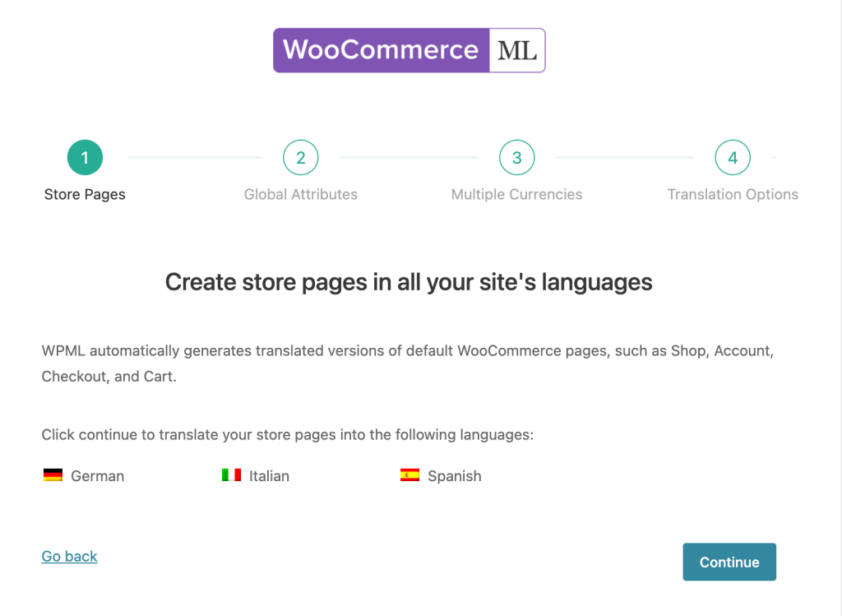
Task: Click the Translation Options step circle
Action: tap(733, 157)
